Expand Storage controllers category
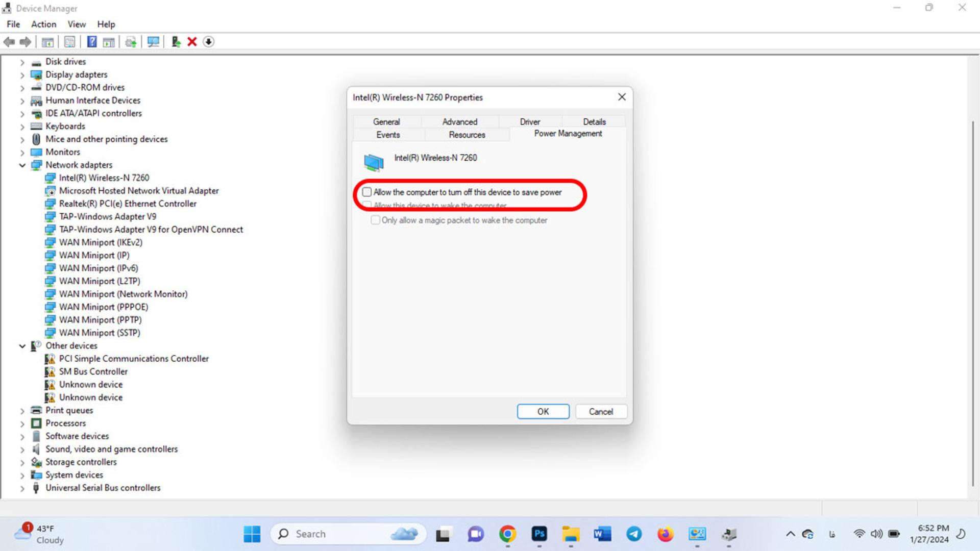The width and height of the screenshot is (980, 551). 22,462
